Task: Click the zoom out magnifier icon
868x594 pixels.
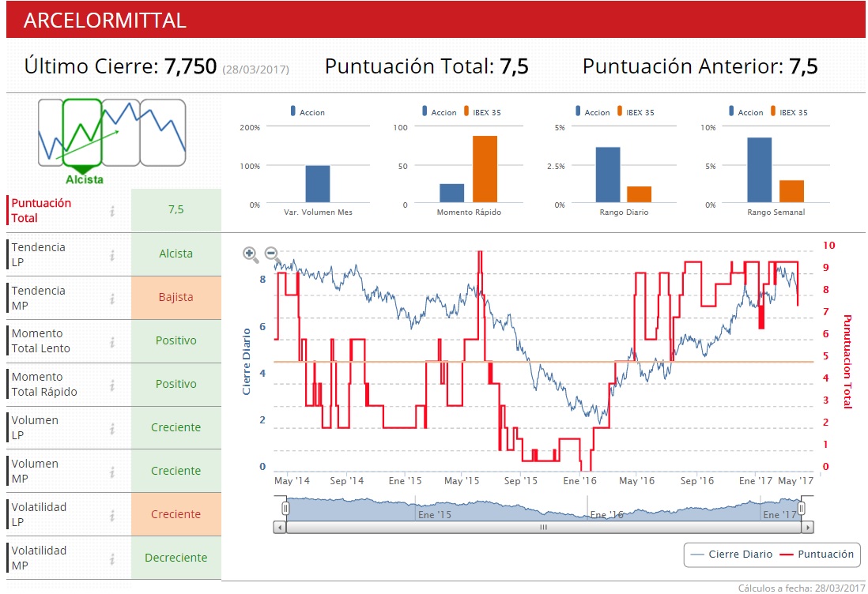Action: [x=272, y=254]
